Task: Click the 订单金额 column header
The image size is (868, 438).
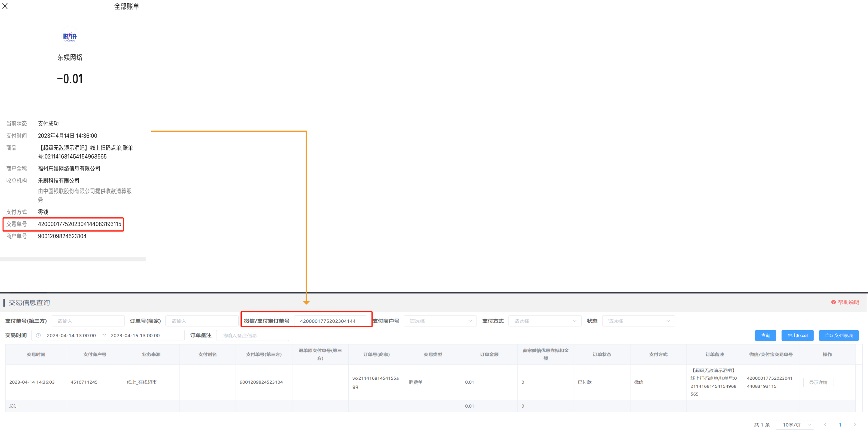Action: point(489,354)
